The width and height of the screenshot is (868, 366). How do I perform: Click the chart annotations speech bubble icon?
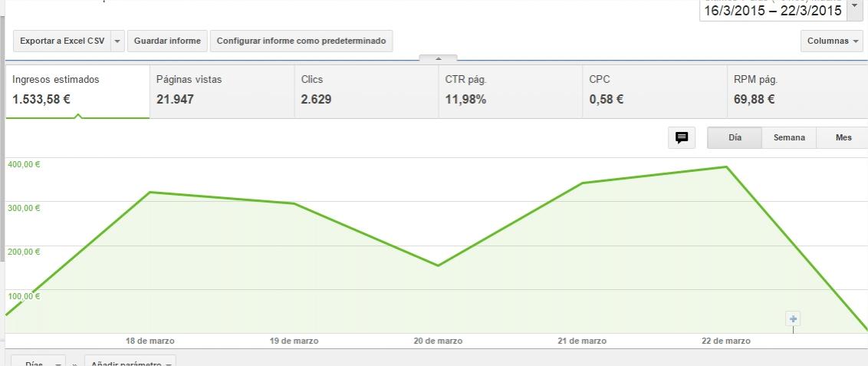pos(681,138)
